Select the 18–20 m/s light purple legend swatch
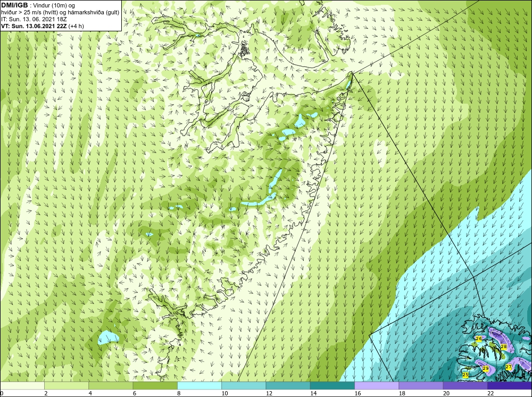The width and height of the screenshot is (532, 397). 421,386
